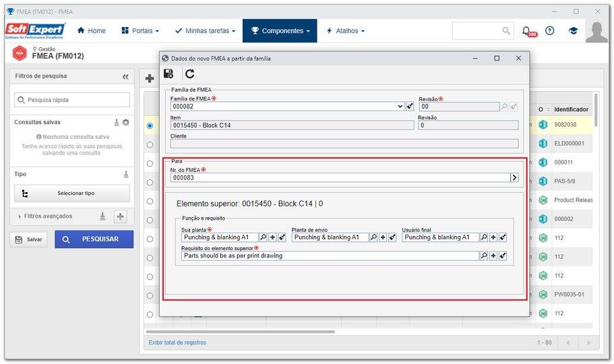Clear Usuário final field
Image resolution: width=614 pixels, height=364 pixels.
click(x=503, y=237)
